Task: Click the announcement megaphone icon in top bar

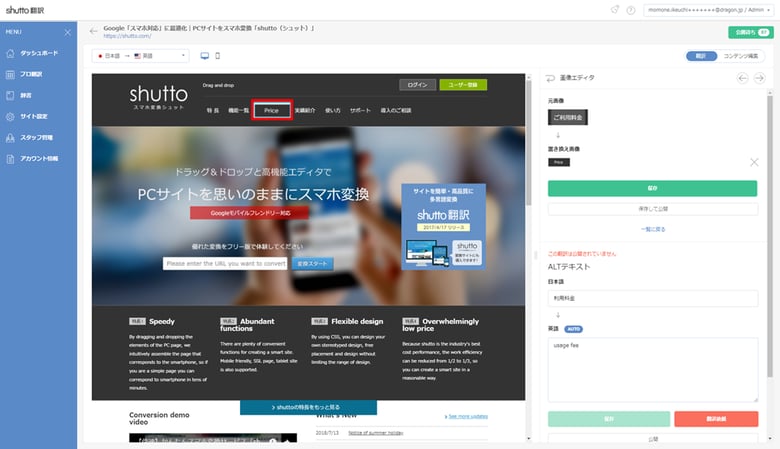Action: click(615, 9)
